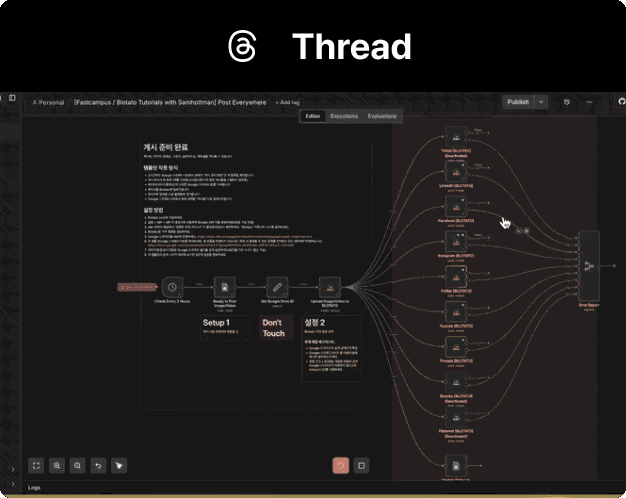Click the delete button on the hovered connection

pos(527,231)
